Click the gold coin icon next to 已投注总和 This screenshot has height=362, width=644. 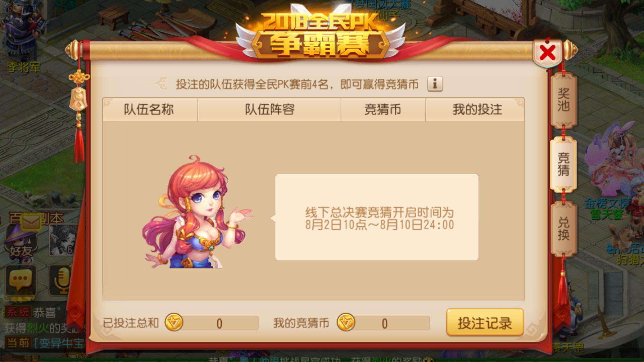click(174, 322)
